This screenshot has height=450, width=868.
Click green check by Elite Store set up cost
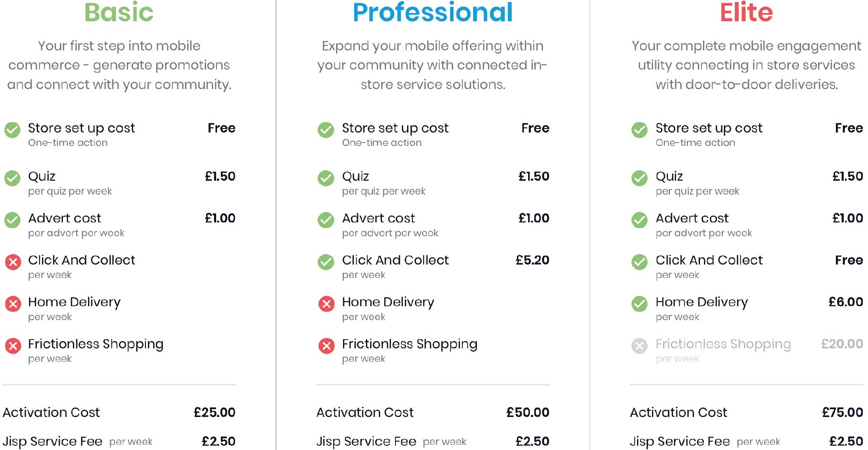(640, 130)
